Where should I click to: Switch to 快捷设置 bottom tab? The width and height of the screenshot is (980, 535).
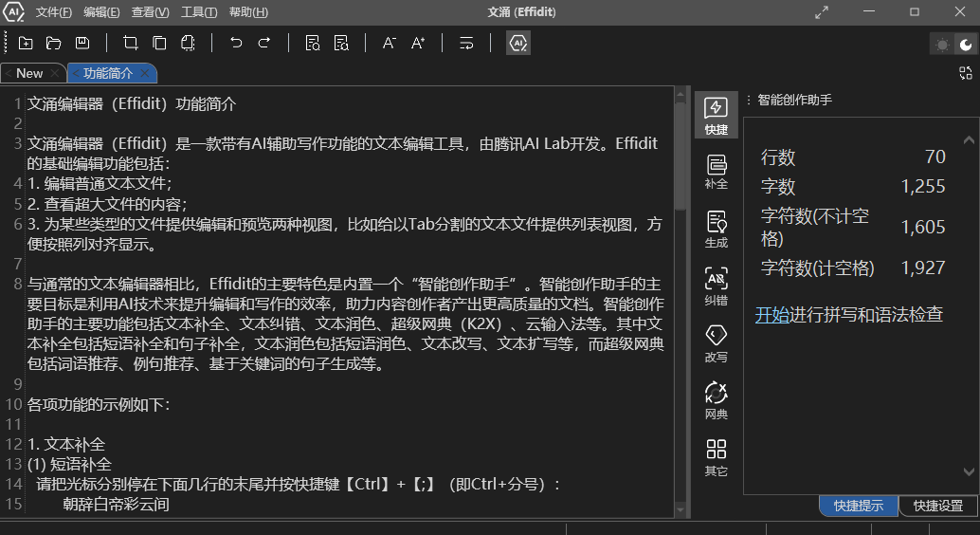(937, 507)
